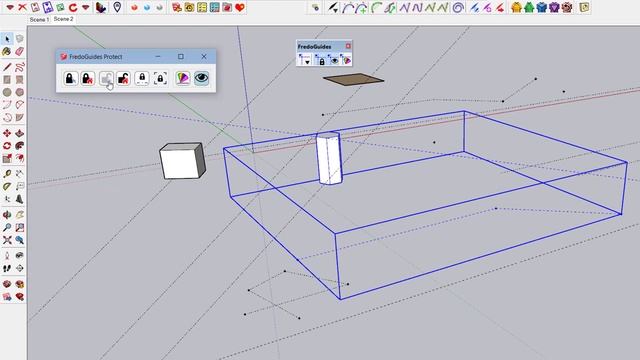Select the Rectangle tool

tap(7, 80)
